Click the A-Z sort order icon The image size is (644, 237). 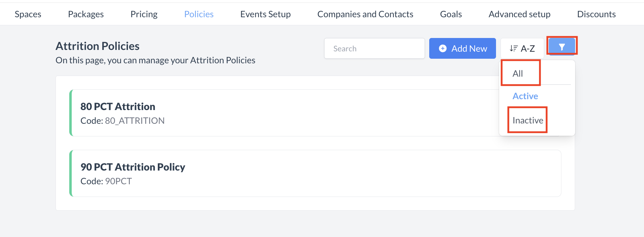coord(514,49)
